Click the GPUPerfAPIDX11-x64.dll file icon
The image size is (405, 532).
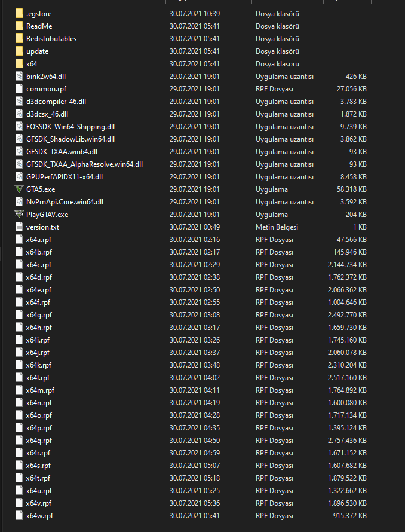tap(19, 177)
